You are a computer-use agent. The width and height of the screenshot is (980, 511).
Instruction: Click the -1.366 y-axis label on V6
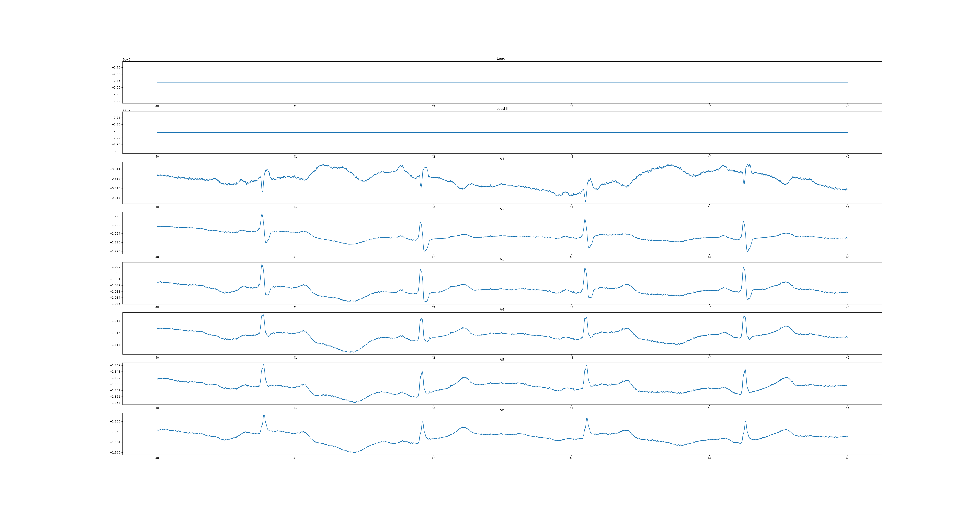point(115,453)
